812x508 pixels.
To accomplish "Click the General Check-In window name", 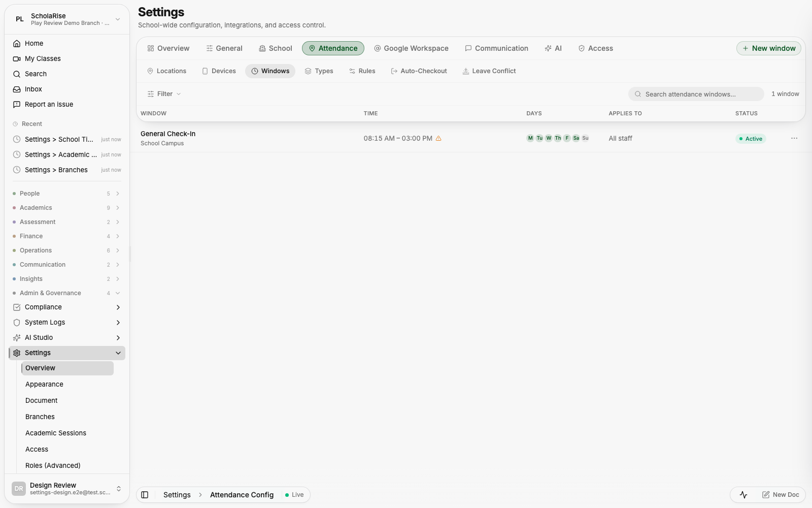I will [168, 134].
